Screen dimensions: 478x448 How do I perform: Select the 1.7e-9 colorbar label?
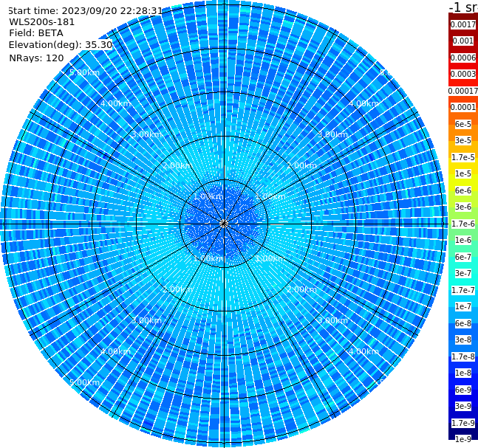coord(463,423)
